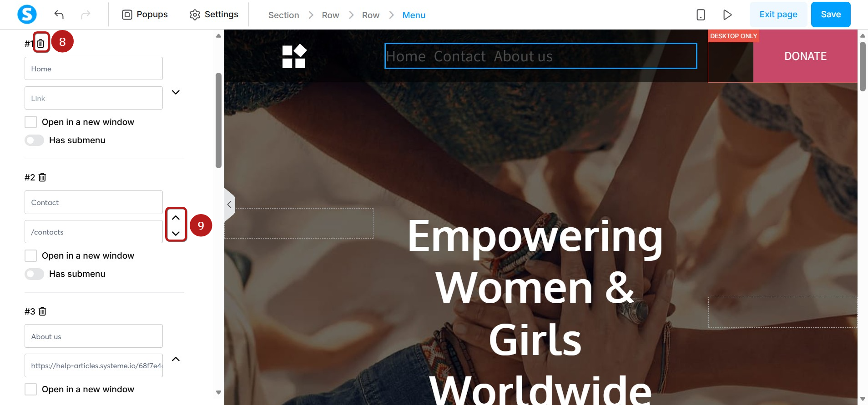868x405 pixels.
Task: Enable 'Has submenu' for the Home item
Action: tap(34, 140)
